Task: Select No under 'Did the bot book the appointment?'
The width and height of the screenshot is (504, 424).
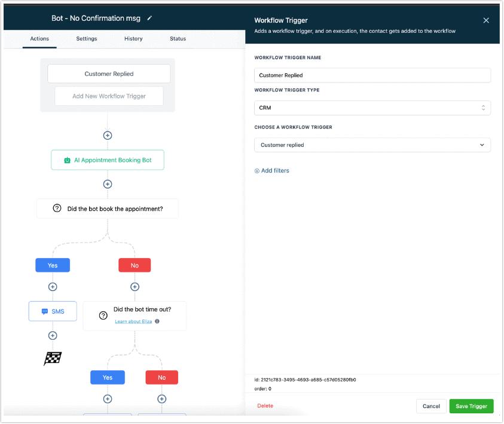Action: tap(135, 265)
